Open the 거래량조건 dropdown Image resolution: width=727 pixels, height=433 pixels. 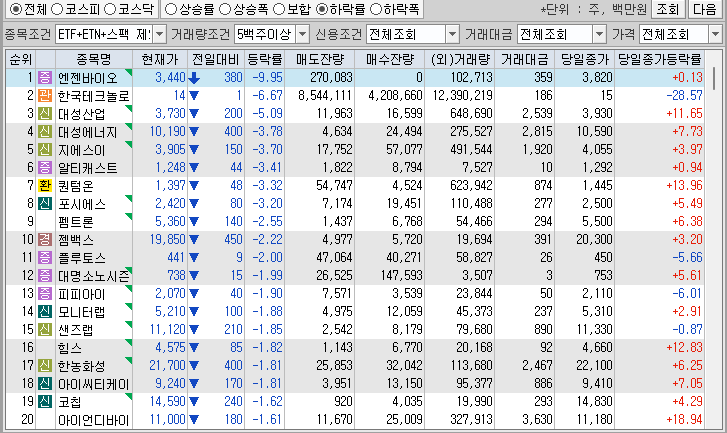(302, 34)
